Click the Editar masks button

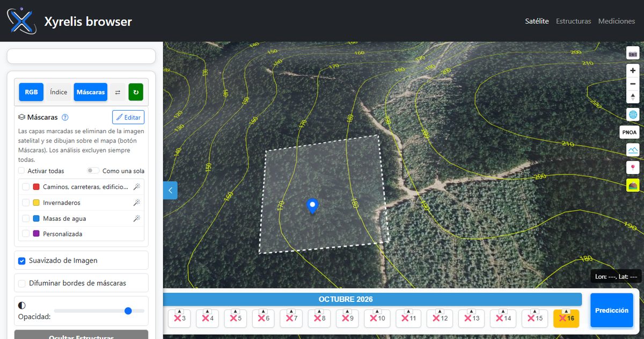[x=128, y=117]
